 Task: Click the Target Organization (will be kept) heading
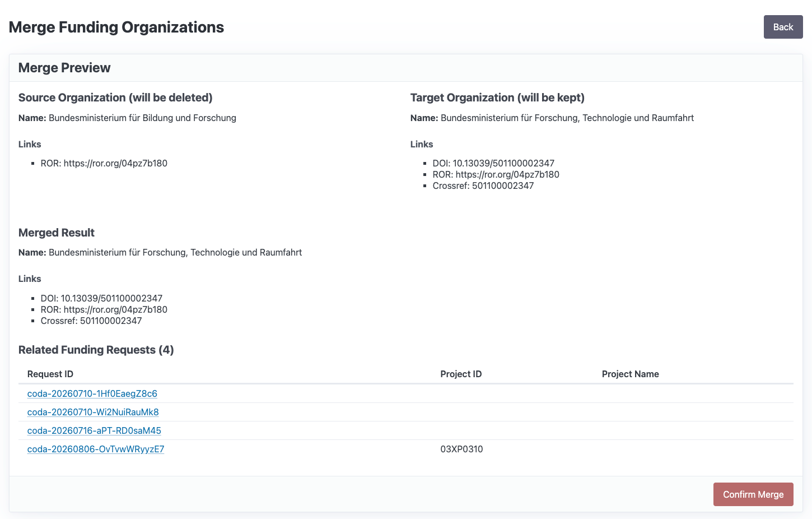[x=497, y=98]
